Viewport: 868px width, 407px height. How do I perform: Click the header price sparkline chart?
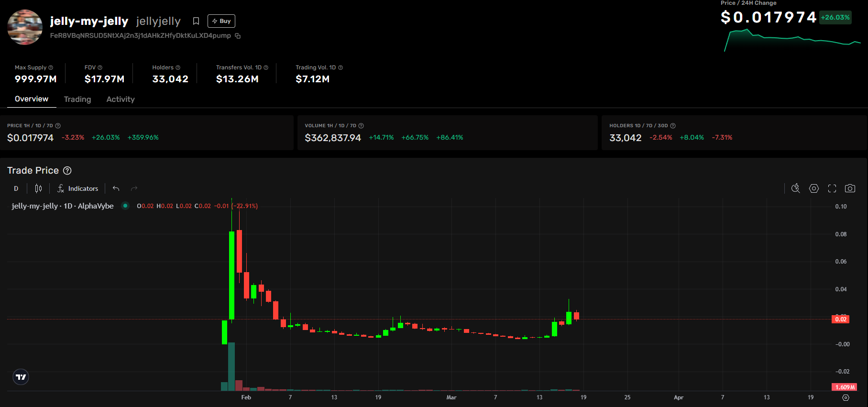[792, 40]
